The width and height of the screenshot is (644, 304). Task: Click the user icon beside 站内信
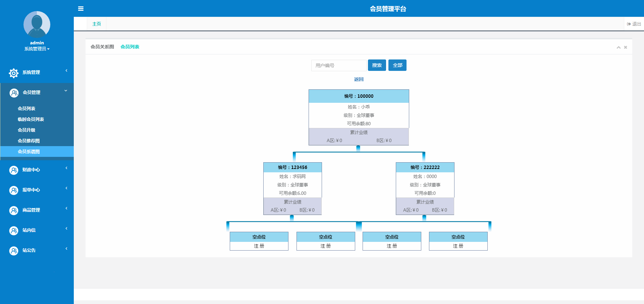click(x=14, y=231)
